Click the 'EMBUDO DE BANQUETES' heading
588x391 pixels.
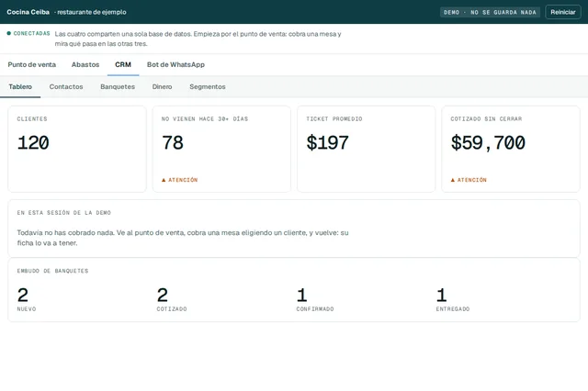(53, 271)
